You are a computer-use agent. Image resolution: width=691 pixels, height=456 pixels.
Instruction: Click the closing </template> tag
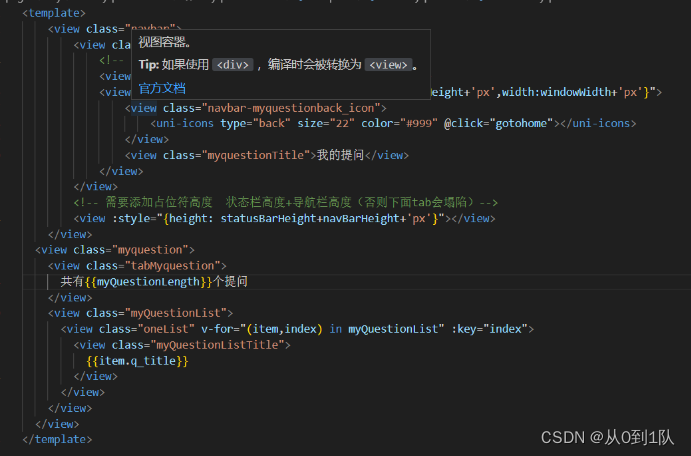57,439
